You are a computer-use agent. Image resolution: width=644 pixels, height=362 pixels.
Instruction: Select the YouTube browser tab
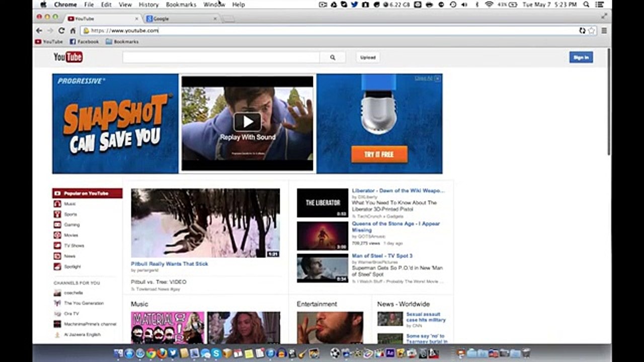pyautogui.click(x=103, y=19)
